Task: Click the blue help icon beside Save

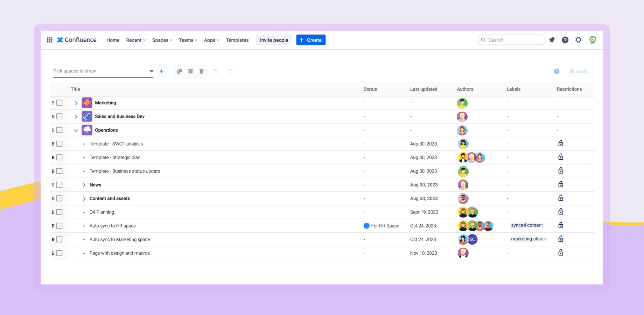Action: coord(556,71)
